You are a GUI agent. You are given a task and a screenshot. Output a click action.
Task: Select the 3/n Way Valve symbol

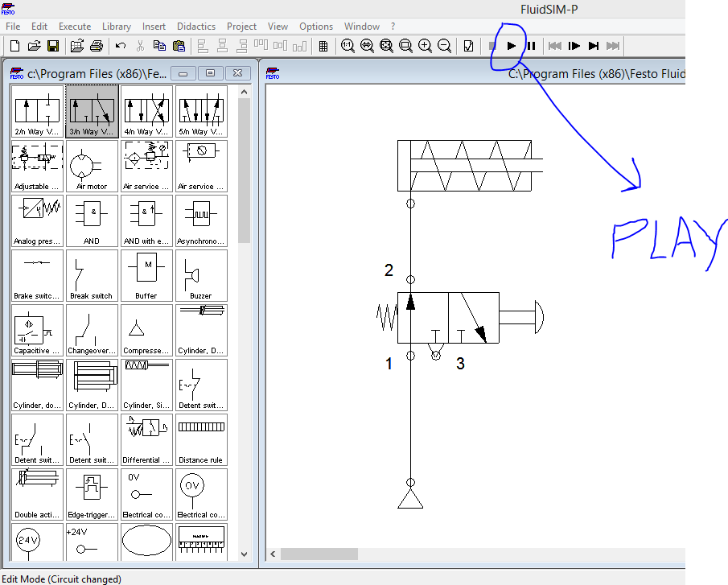coord(91,110)
